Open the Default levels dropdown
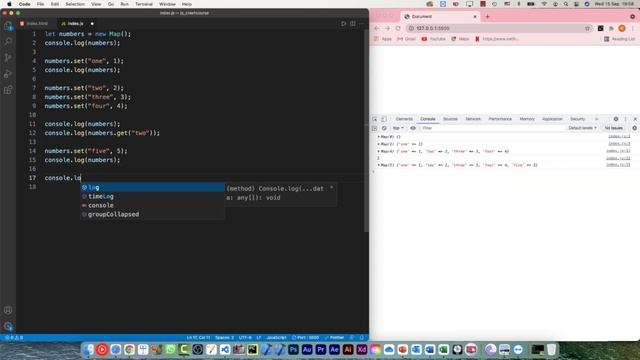 [582, 128]
